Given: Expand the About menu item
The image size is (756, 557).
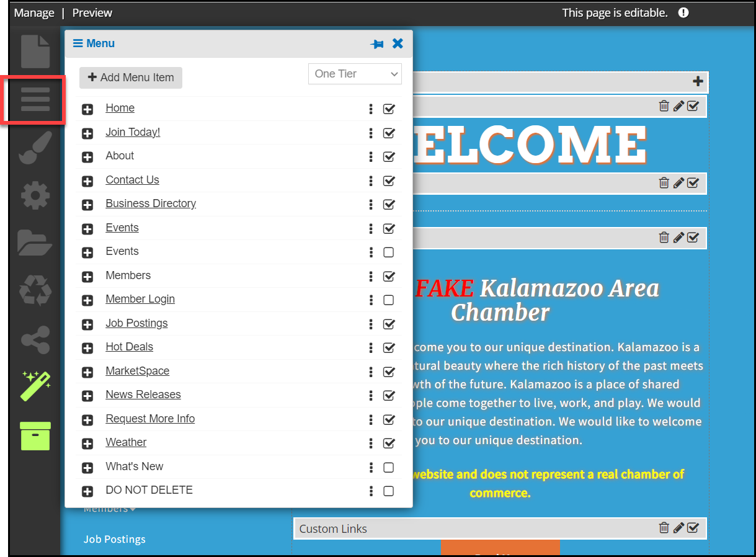Looking at the screenshot, I should [x=87, y=157].
